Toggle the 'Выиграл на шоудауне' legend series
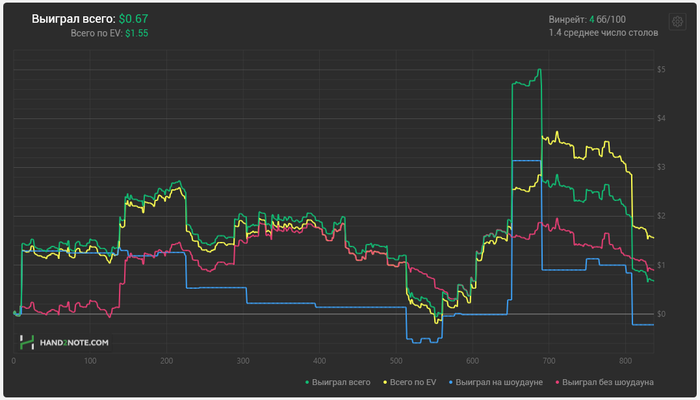The height and width of the screenshot is (400, 700). [x=496, y=383]
